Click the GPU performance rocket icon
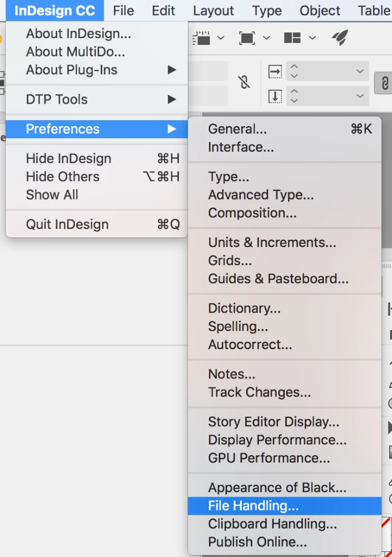The image size is (392, 557). tap(340, 38)
